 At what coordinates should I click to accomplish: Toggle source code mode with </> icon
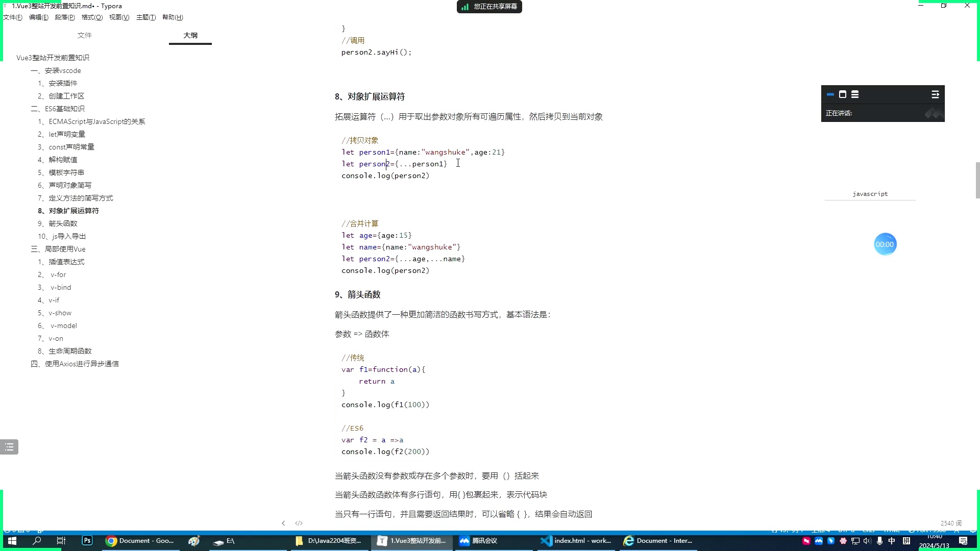(299, 523)
